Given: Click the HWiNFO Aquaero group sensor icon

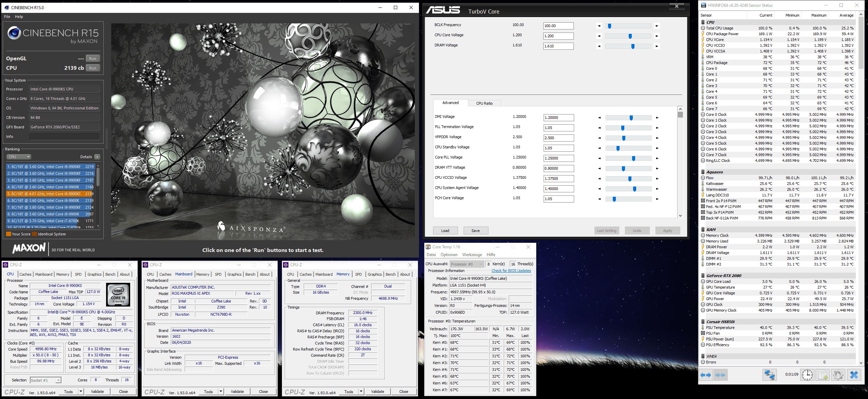Looking at the screenshot, I should [x=703, y=172].
